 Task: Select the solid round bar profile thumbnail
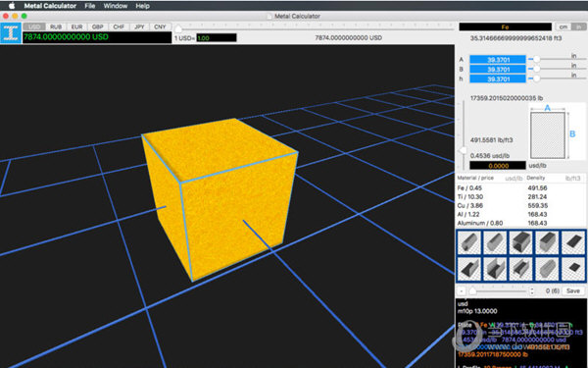pyautogui.click(x=495, y=242)
